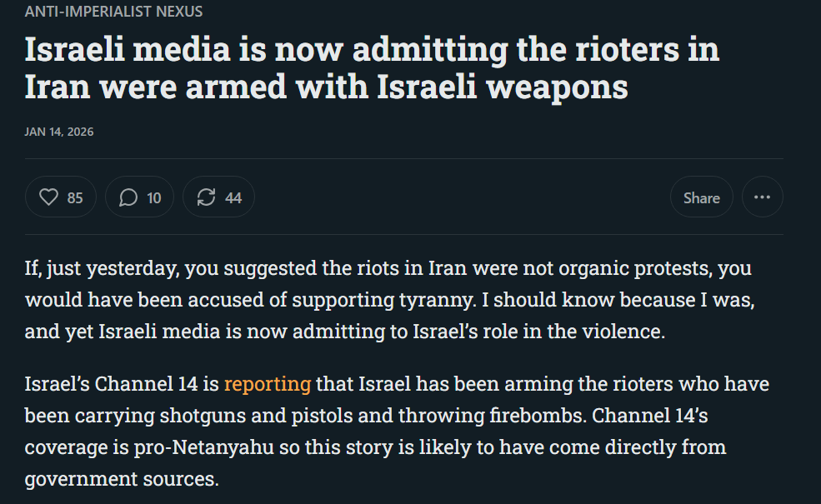
Task: Click the JAN 14, 2026 date
Action: (59, 132)
